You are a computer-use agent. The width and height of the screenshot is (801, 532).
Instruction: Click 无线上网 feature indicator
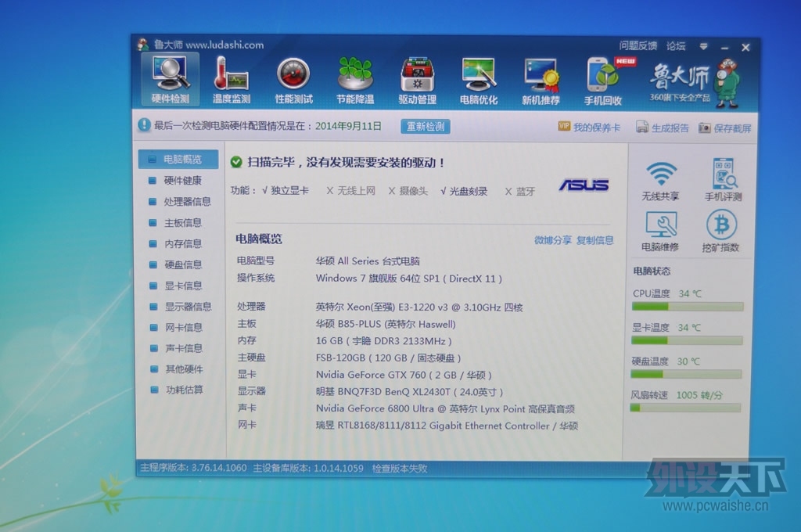point(351,191)
